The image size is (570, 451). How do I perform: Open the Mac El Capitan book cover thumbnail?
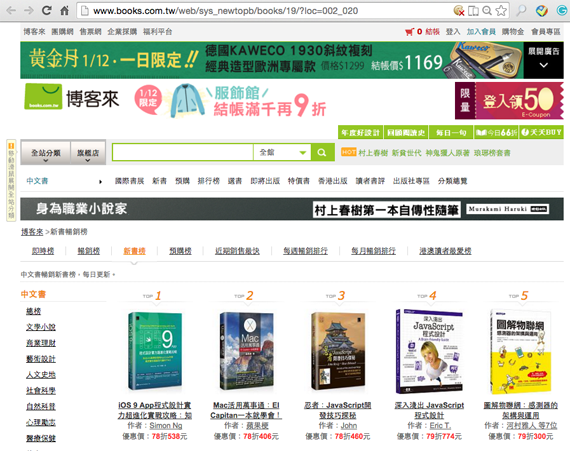coord(246,351)
